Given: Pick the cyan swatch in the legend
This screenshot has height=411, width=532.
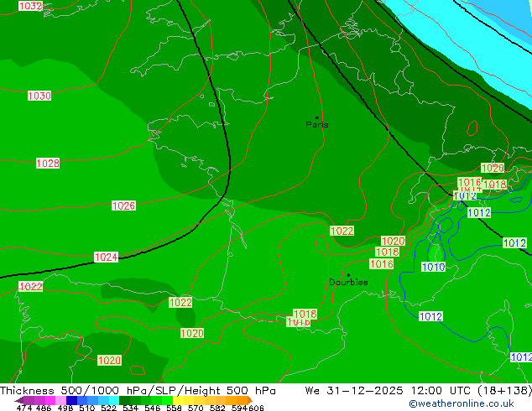Looking at the screenshot, I should [114, 400].
